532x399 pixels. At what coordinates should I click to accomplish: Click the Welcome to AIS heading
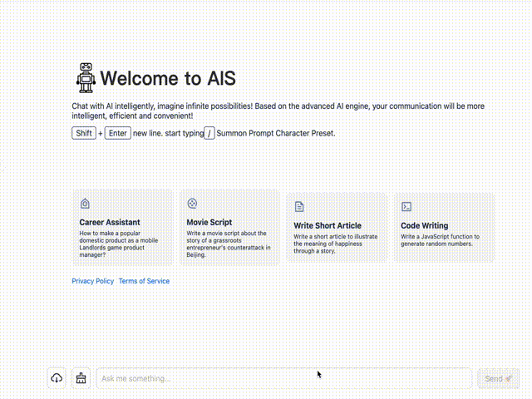(x=168, y=78)
